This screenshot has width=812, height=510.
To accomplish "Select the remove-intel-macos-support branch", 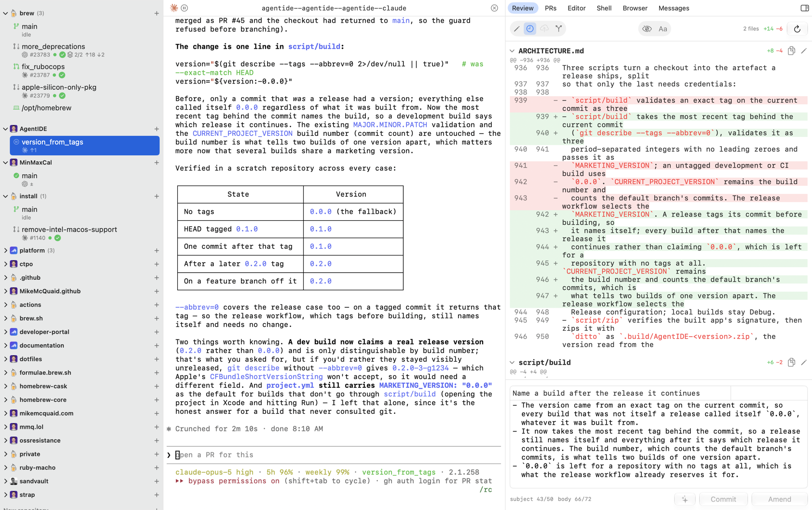I will [85, 233].
